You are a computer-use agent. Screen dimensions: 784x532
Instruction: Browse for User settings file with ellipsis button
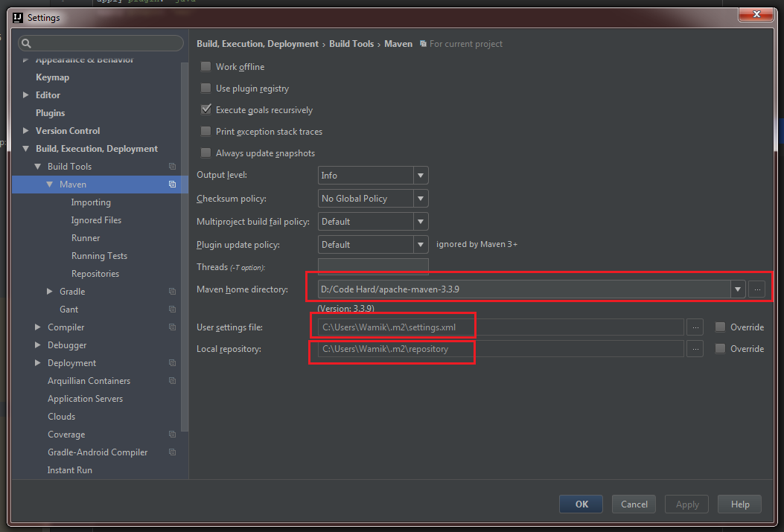pos(695,327)
